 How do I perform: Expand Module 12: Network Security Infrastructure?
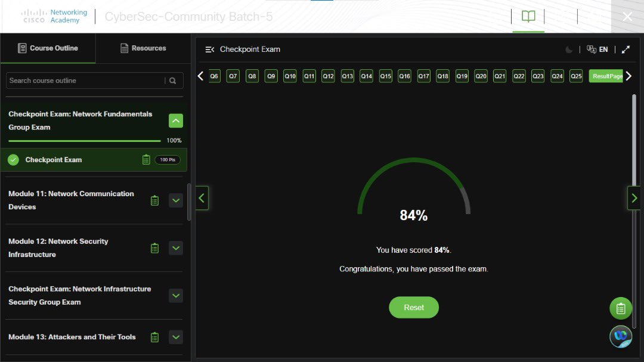pos(176,247)
